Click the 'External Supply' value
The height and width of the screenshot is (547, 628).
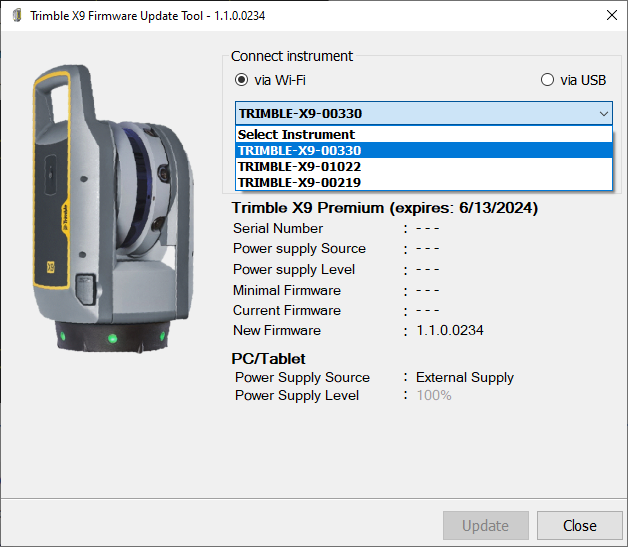coord(465,378)
